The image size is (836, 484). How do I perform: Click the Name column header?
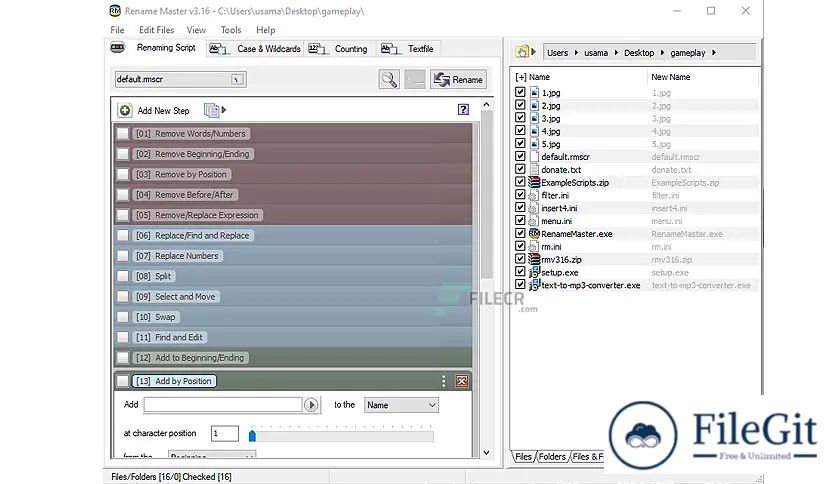(539, 77)
